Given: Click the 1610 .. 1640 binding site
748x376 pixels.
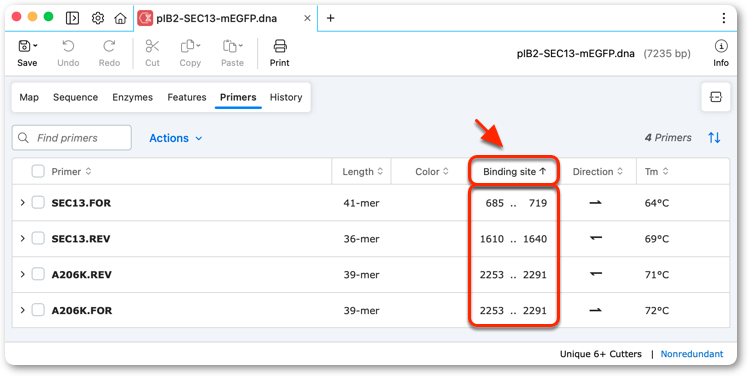Looking at the screenshot, I should click(x=513, y=239).
